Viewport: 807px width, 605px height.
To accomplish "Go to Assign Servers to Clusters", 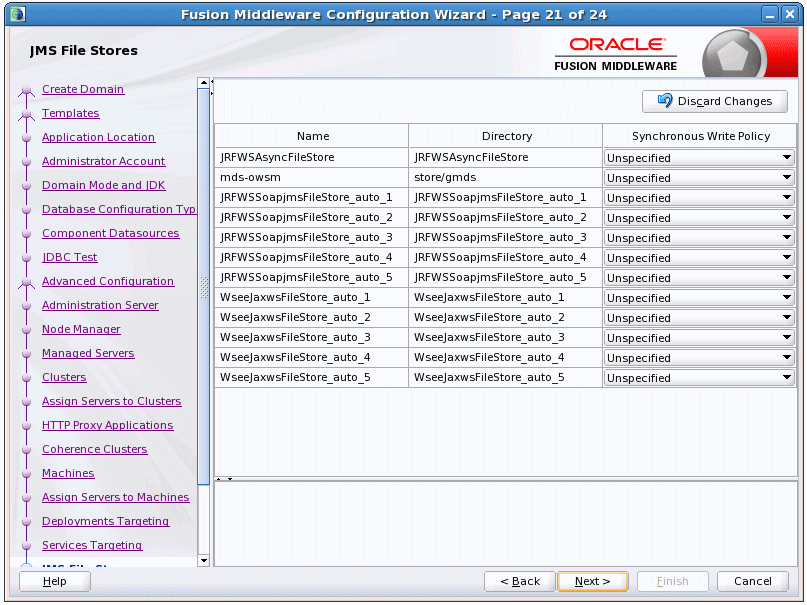I will click(x=112, y=401).
